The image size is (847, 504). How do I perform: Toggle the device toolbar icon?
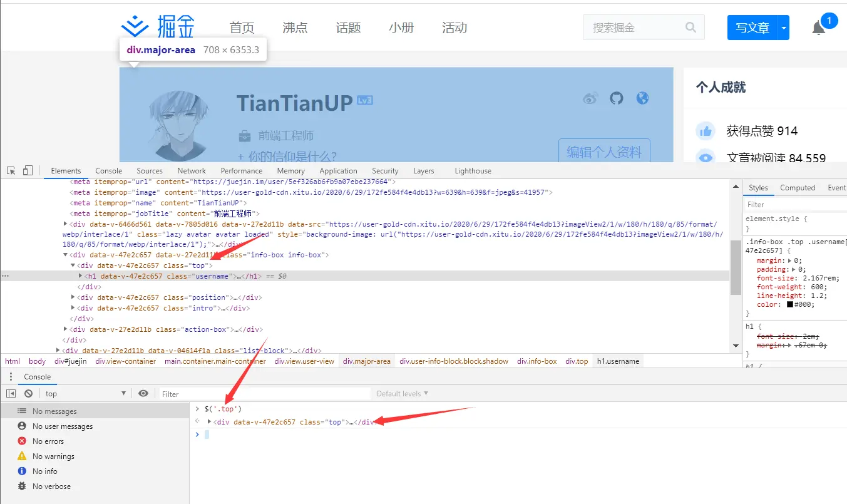click(28, 170)
